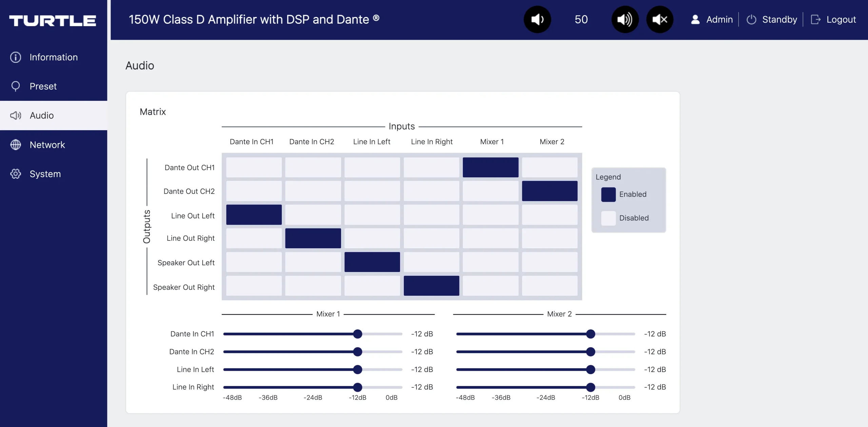868x427 pixels.
Task: Click the Logout exit icon
Action: click(x=815, y=20)
